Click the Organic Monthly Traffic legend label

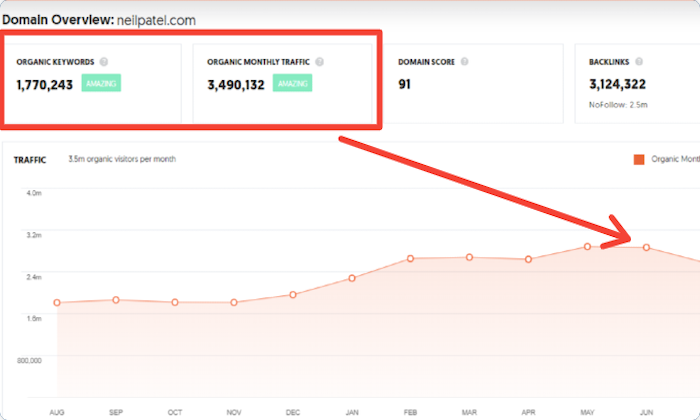675,159
